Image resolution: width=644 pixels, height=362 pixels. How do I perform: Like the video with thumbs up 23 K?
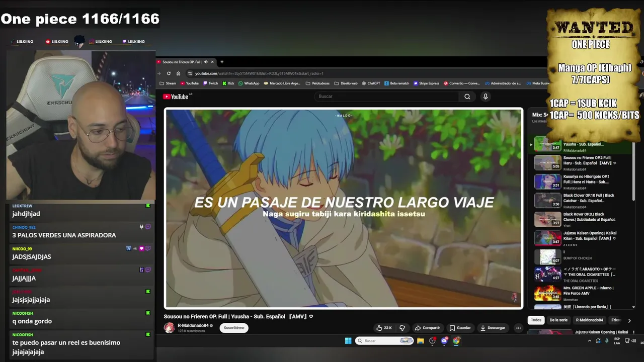pos(384,328)
